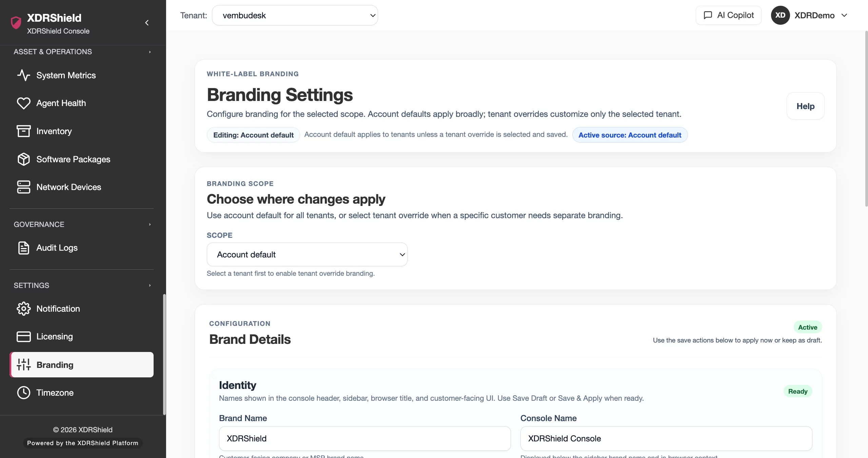Open the Tenant vembudesk dropdown
The width and height of the screenshot is (868, 458).
coord(295,15)
